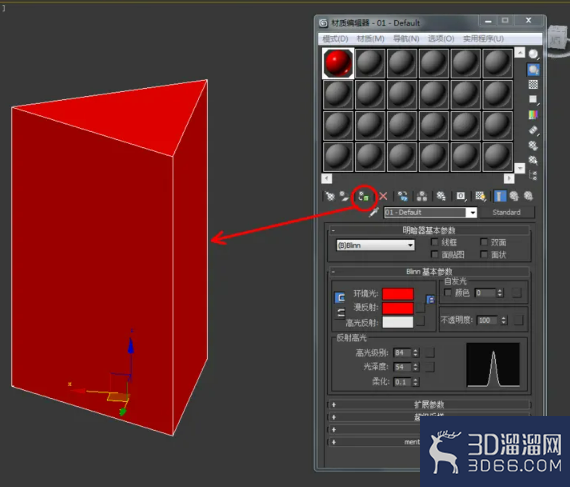Open material editor Options icon
570x487 pixels.
click(x=533, y=145)
